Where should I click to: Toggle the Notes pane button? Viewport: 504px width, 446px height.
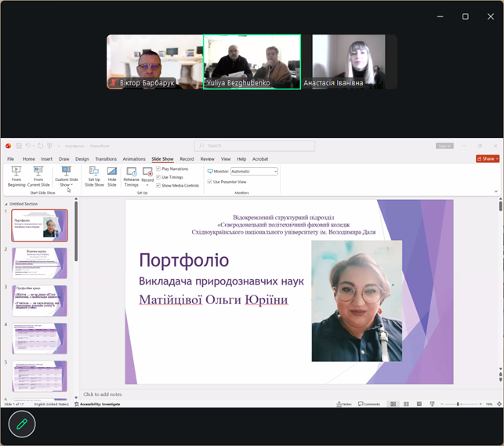344,404
